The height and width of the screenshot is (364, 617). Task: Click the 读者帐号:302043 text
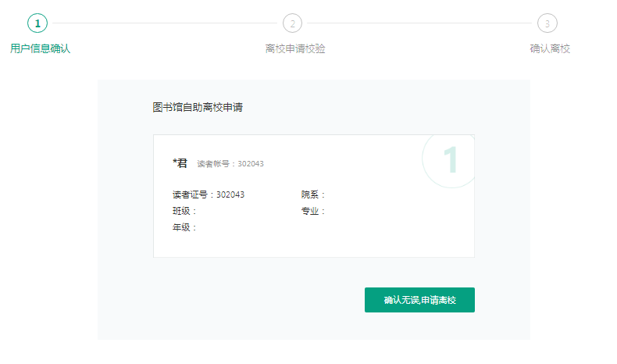230,164
